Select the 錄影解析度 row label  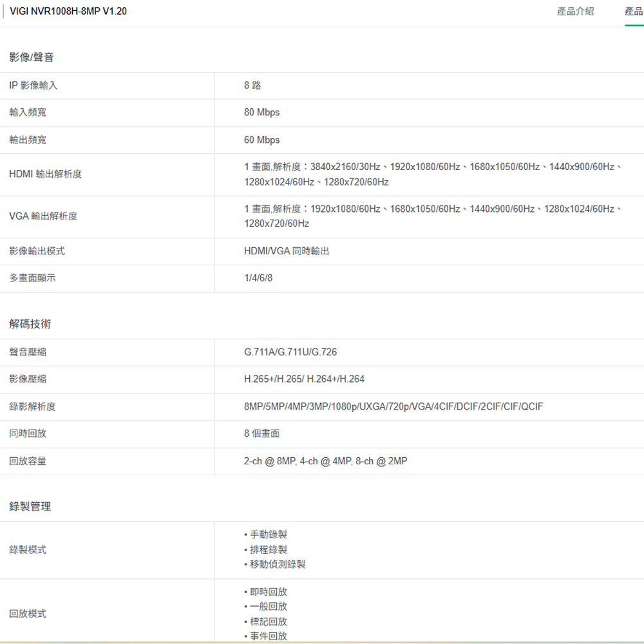[32, 407]
